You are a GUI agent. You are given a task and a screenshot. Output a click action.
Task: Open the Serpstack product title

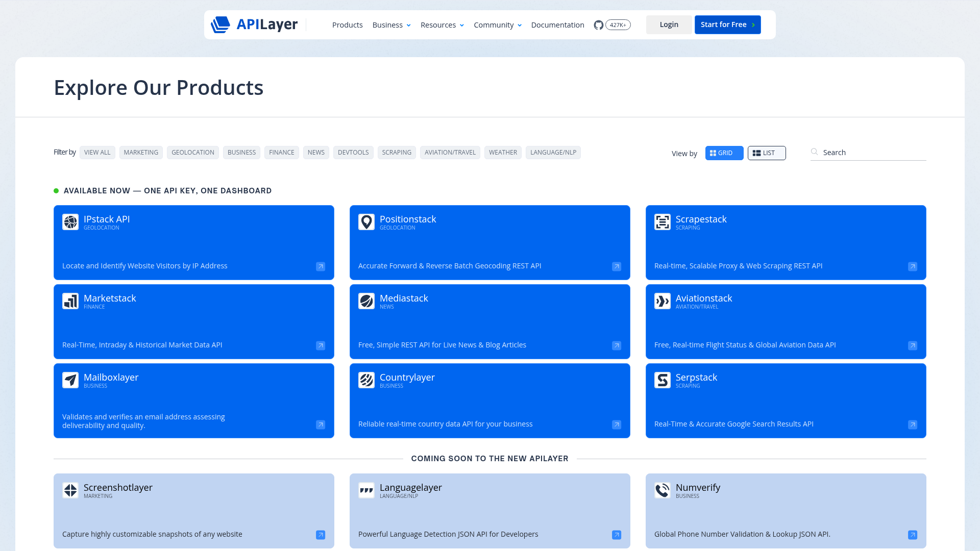click(696, 377)
